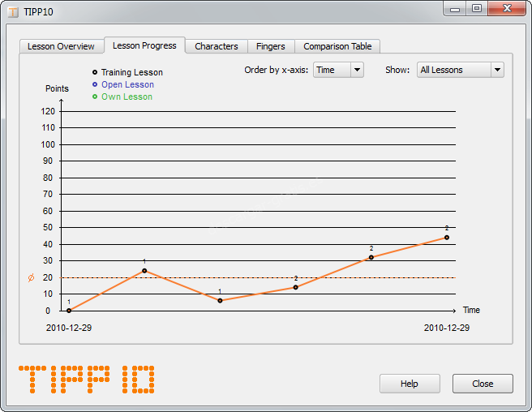Click the Close button
The width and height of the screenshot is (532, 412).
(483, 384)
